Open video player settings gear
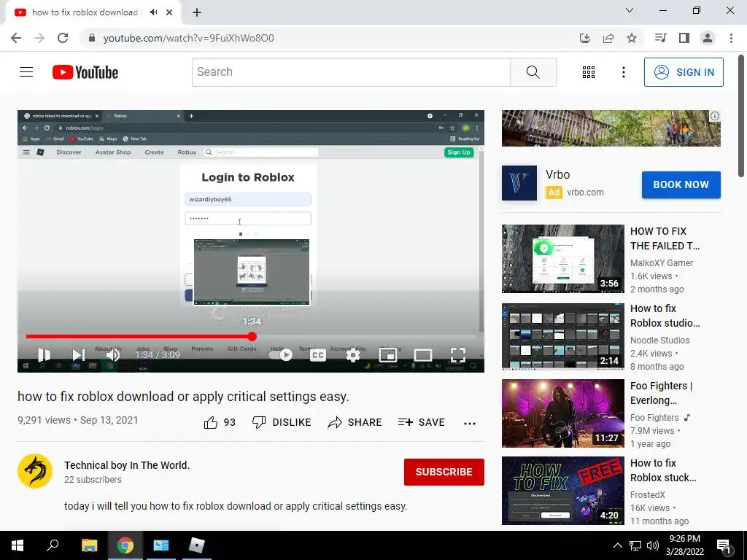The image size is (747, 560). click(352, 355)
